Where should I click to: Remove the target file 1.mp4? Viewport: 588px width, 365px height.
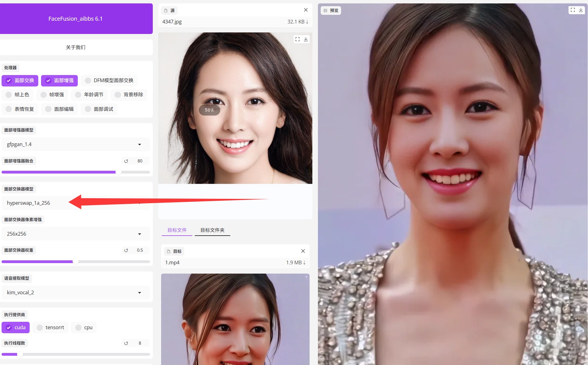pyautogui.click(x=303, y=251)
